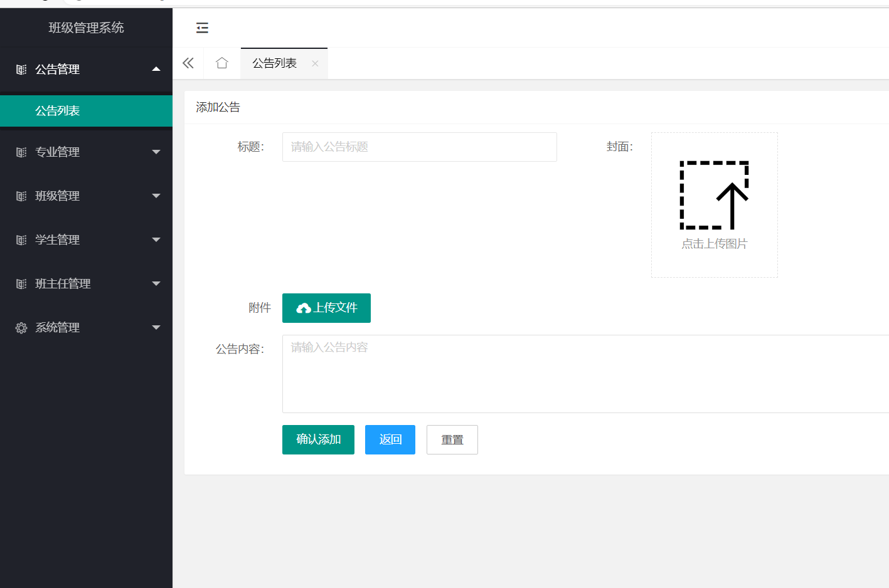
Task: Click the 封面: label
Action: (620, 147)
